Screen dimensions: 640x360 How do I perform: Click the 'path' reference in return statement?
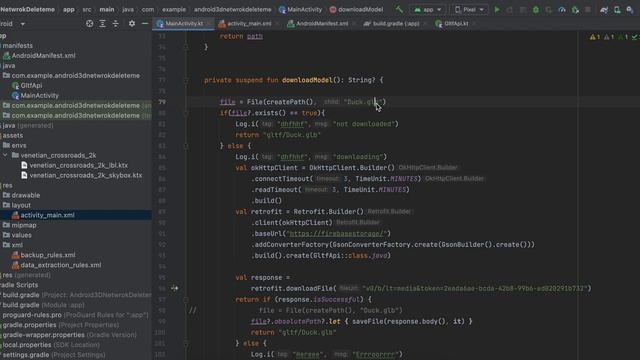pos(255,36)
